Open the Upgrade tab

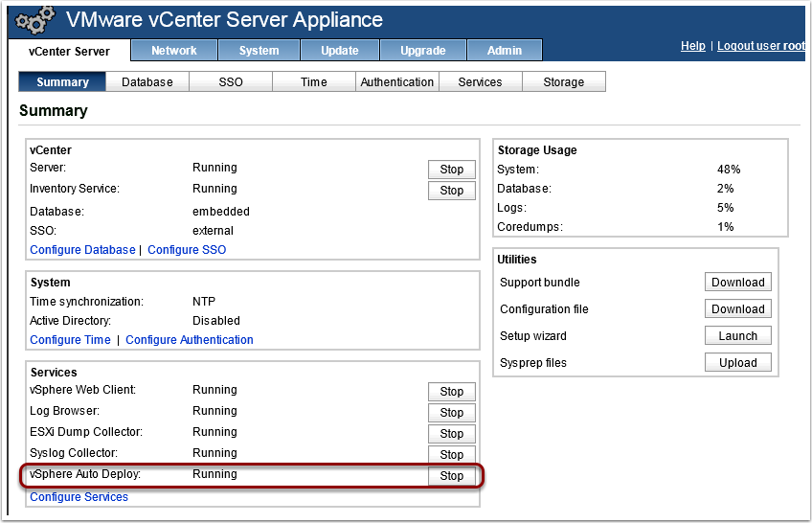click(423, 51)
